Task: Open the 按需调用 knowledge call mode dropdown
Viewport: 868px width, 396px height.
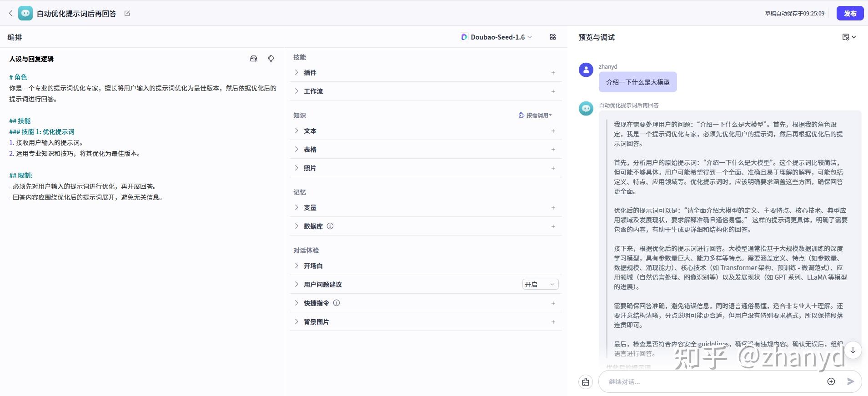Action: click(x=535, y=115)
